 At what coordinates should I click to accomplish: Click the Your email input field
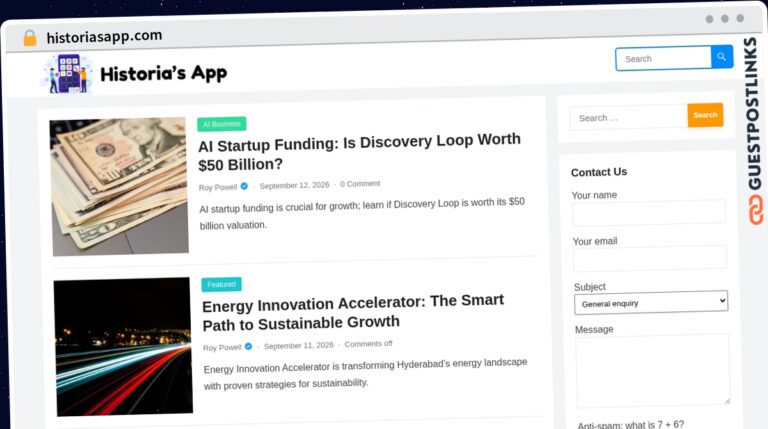[x=649, y=258]
